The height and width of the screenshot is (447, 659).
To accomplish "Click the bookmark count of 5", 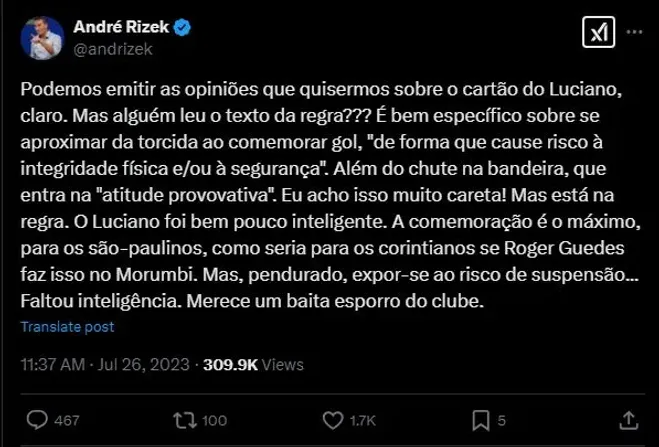I will pyautogui.click(x=502, y=420).
